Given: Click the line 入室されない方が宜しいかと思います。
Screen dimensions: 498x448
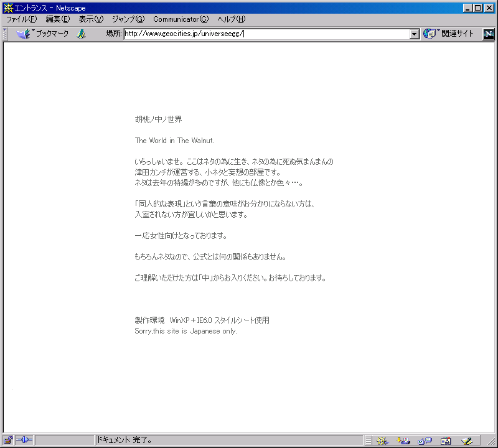Looking at the screenshot, I should 191,215.
